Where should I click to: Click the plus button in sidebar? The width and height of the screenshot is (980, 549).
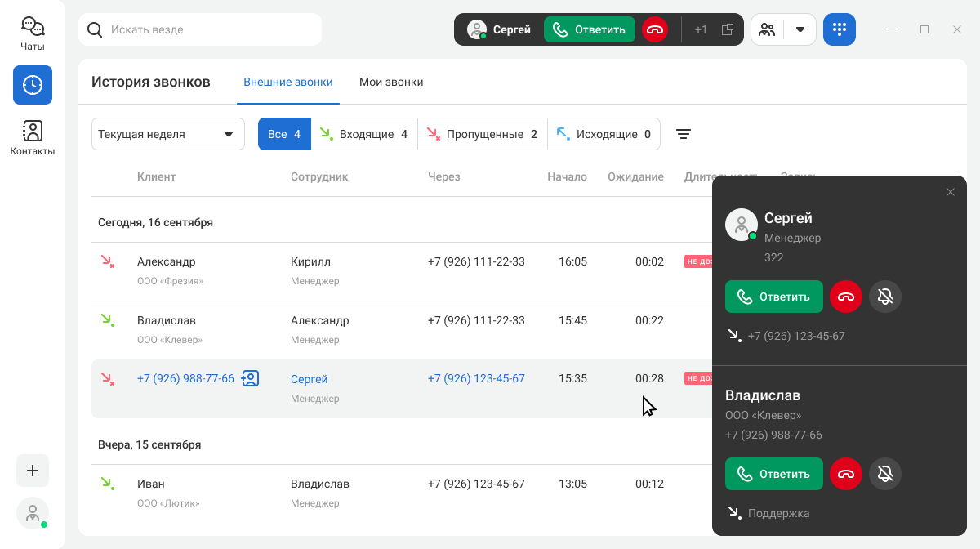tap(33, 471)
